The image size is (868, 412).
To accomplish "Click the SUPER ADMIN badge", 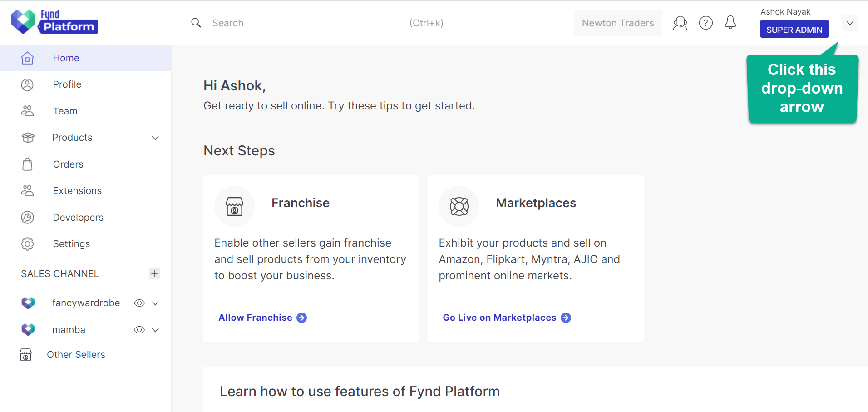I will coord(794,30).
